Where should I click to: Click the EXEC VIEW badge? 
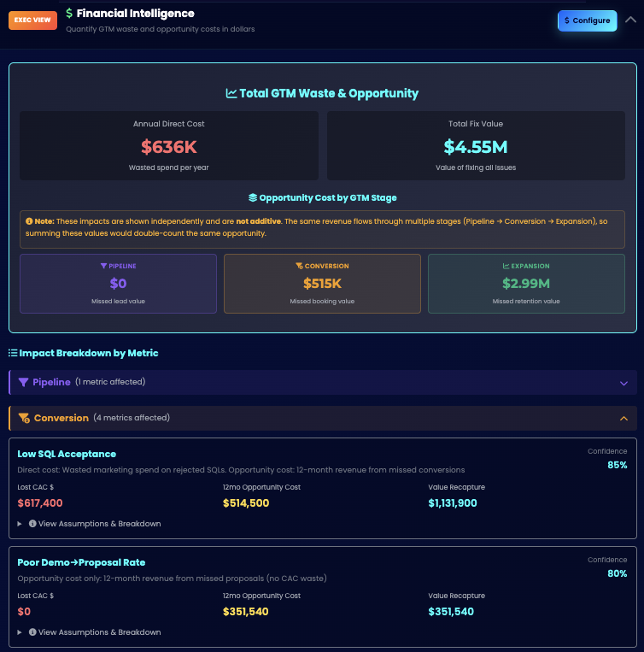(32, 21)
